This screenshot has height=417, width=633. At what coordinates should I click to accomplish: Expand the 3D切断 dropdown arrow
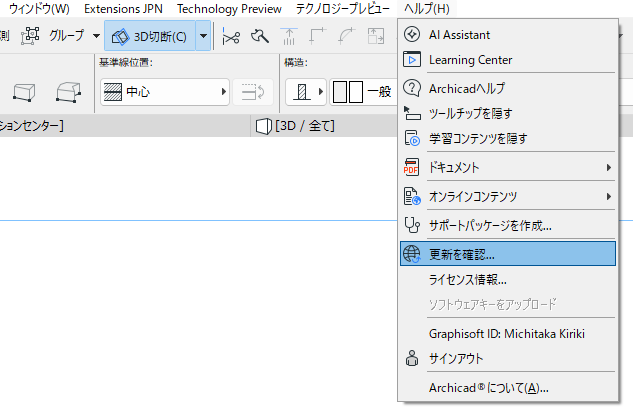pyautogui.click(x=203, y=36)
